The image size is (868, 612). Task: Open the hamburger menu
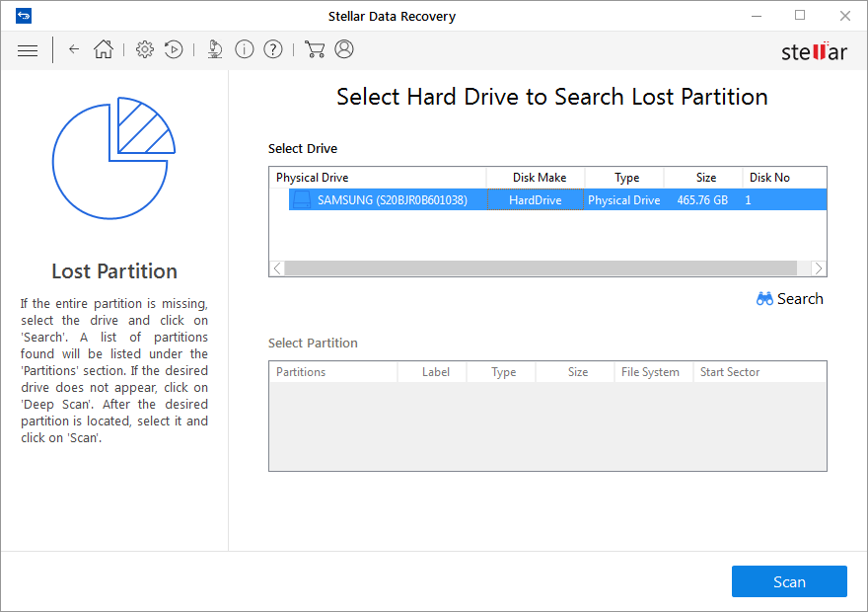pos(28,51)
